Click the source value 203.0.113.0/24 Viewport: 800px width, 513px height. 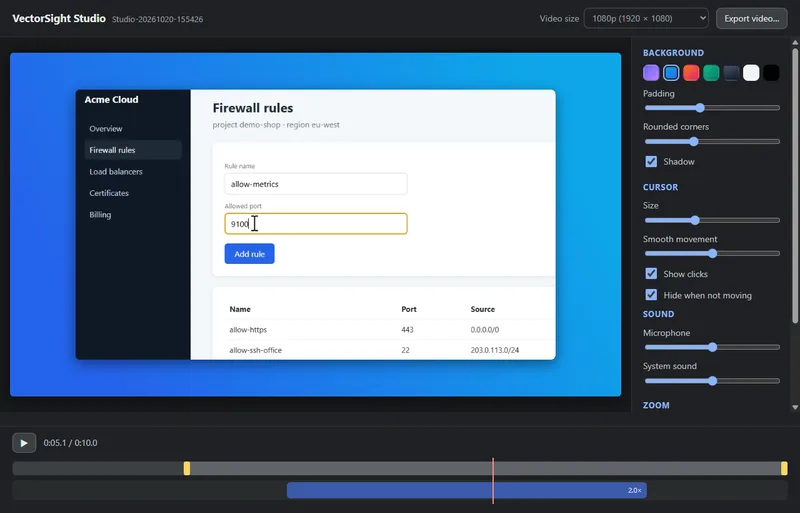point(495,350)
